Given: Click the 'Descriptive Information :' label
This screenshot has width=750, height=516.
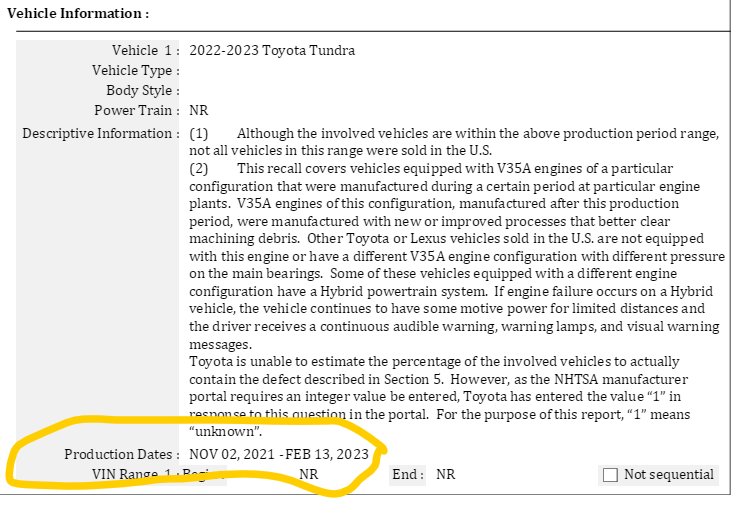Looking at the screenshot, I should pos(101,133).
